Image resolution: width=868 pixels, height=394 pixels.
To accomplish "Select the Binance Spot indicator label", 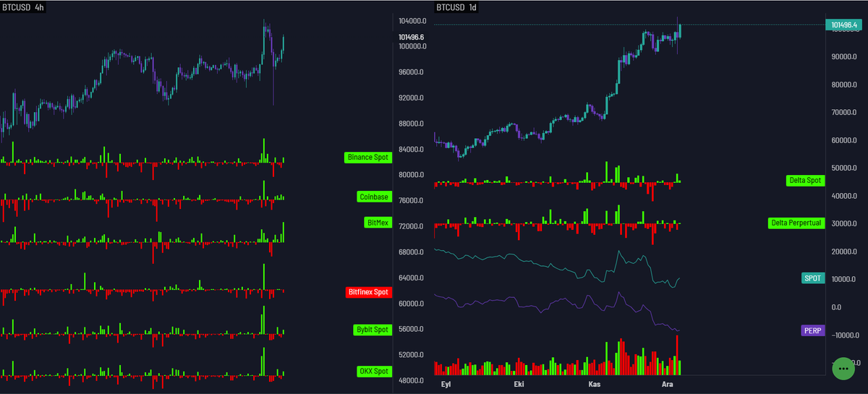I will point(367,157).
